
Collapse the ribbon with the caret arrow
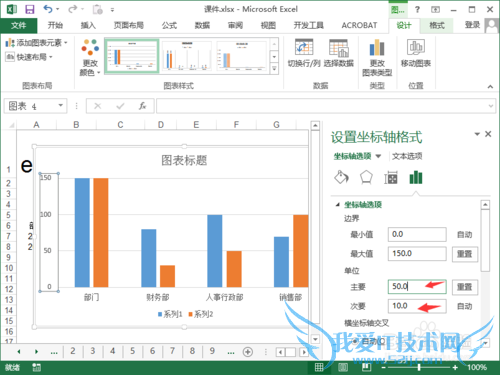point(490,87)
